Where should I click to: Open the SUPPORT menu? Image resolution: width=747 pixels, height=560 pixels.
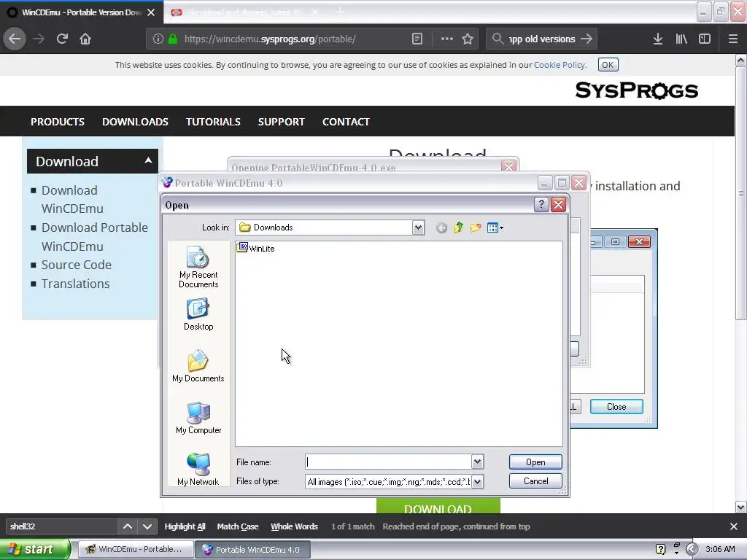[x=281, y=122]
